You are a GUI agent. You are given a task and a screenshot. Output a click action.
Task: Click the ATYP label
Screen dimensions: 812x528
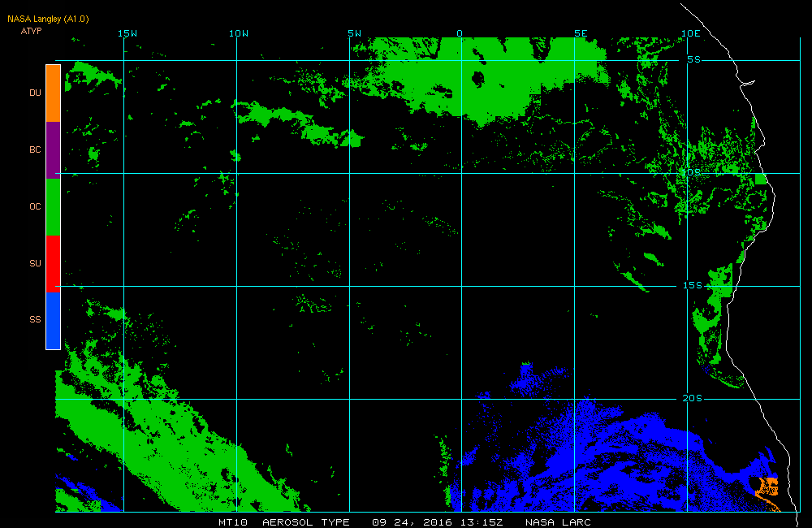pos(31,31)
